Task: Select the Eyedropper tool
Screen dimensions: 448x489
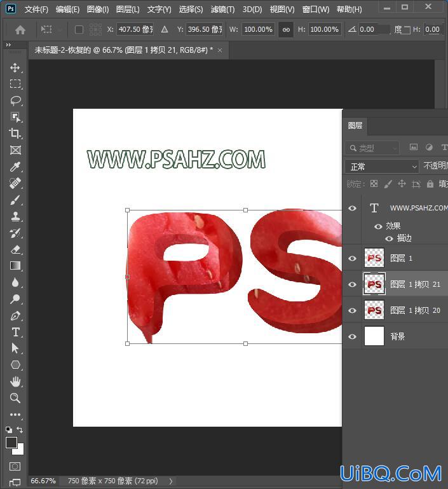Action: [15, 167]
